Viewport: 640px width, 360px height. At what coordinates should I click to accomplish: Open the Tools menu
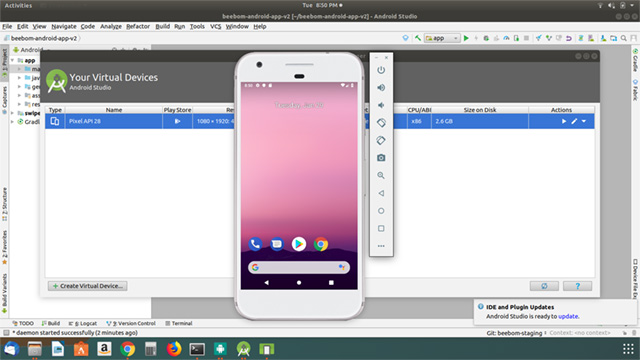(x=197, y=27)
